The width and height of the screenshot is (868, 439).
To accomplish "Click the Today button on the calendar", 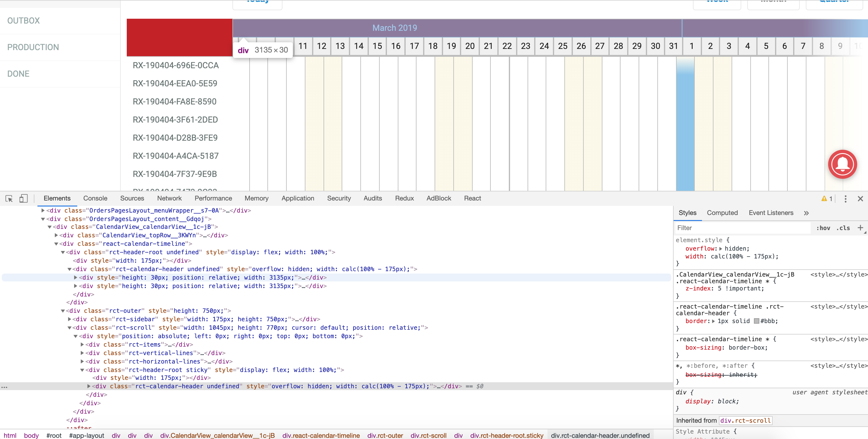I will [x=257, y=3].
